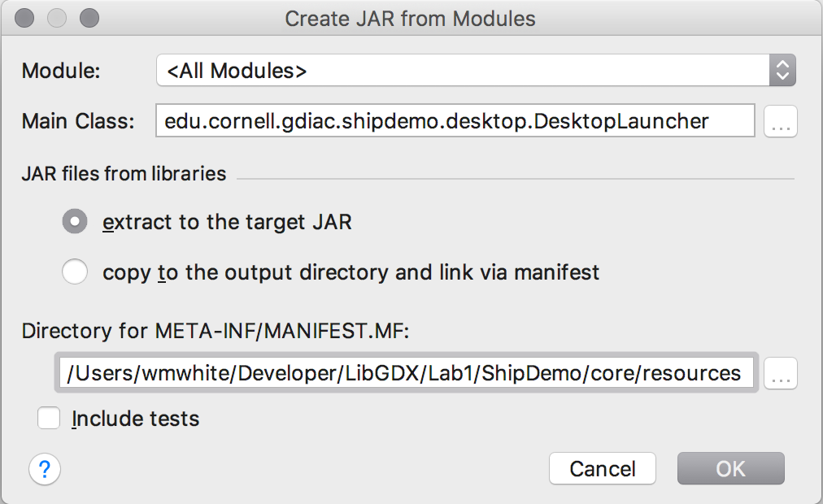Enable the Include tests checkbox
Screen dimensions: 823x504
50,419
